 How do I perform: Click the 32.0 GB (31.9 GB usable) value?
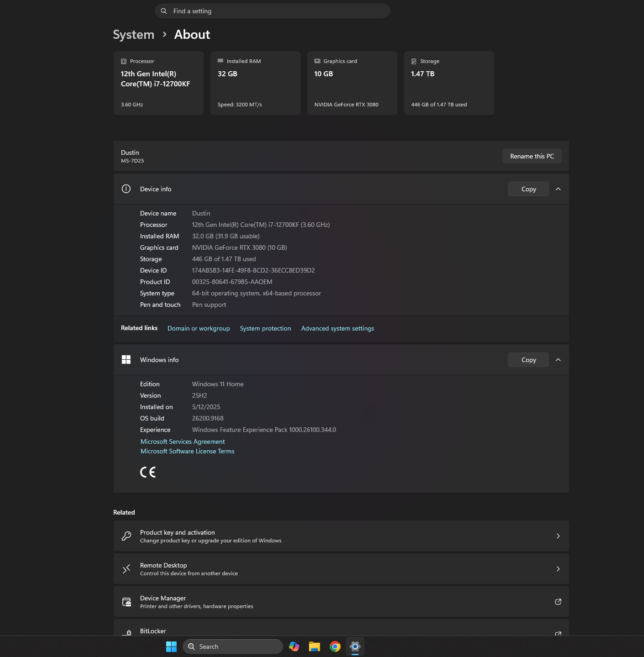(x=226, y=236)
